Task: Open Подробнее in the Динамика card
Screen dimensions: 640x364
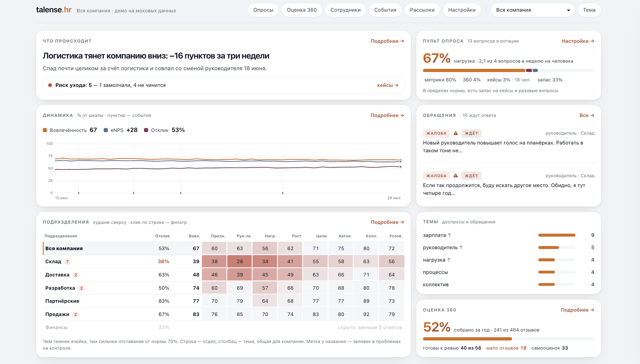Action: (x=387, y=115)
